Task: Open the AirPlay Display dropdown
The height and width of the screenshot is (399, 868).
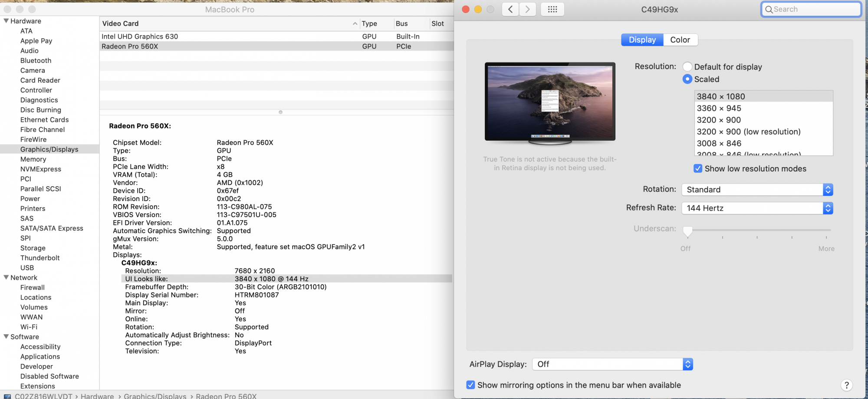Action: click(x=612, y=364)
